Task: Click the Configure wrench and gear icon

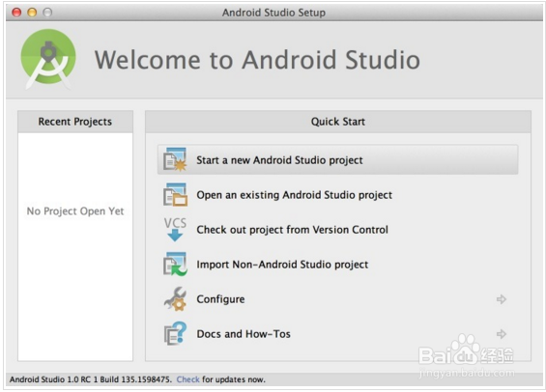Action: click(175, 298)
